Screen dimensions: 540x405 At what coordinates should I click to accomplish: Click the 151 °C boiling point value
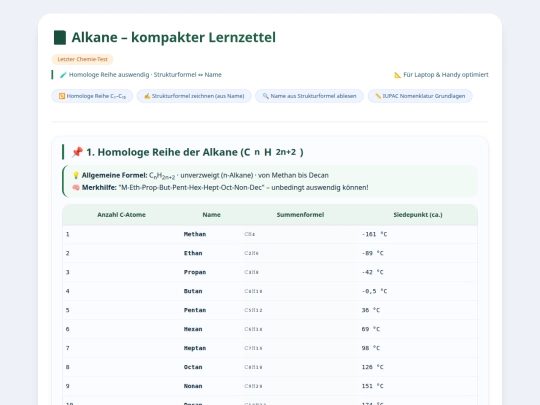click(x=373, y=386)
